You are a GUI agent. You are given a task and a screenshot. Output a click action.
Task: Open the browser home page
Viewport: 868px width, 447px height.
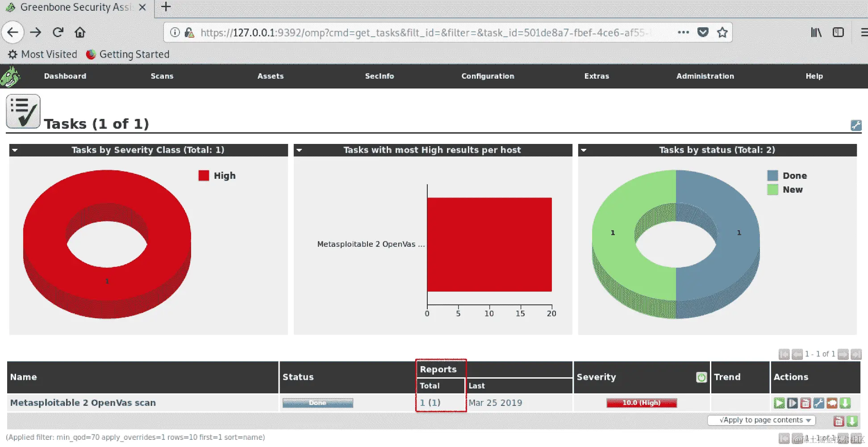[80, 32]
